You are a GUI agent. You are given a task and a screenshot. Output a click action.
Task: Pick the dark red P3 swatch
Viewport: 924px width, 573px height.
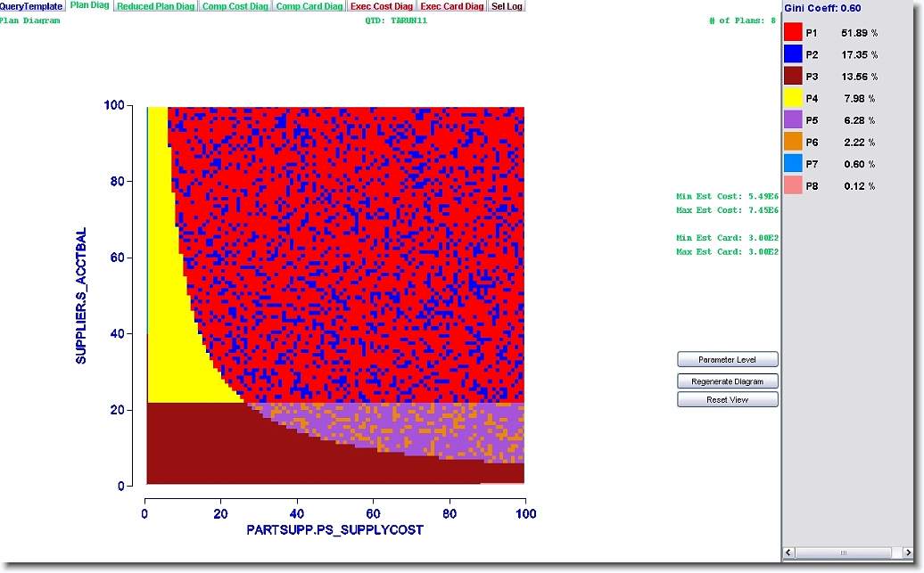793,77
